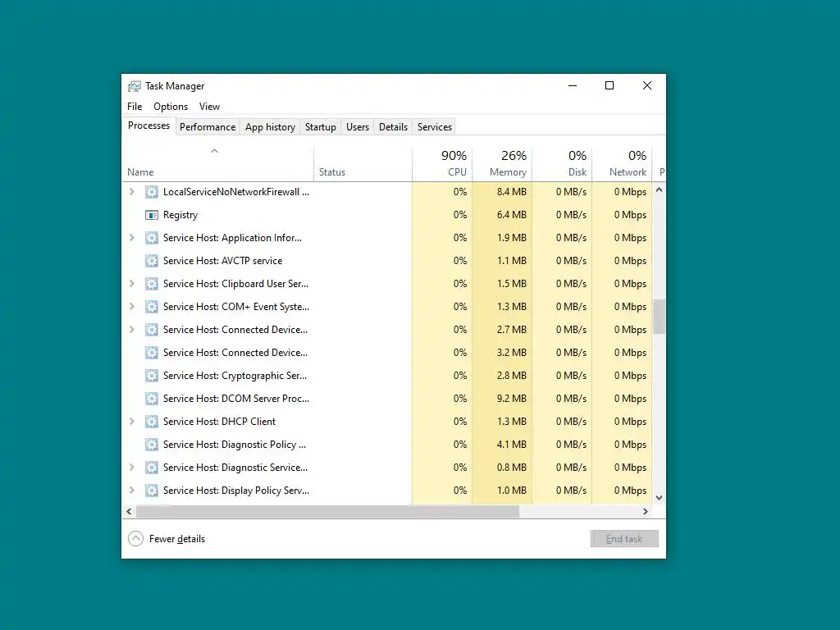The width and height of the screenshot is (840, 630).
Task: Select the Registry process row name
Action: pyautogui.click(x=180, y=215)
